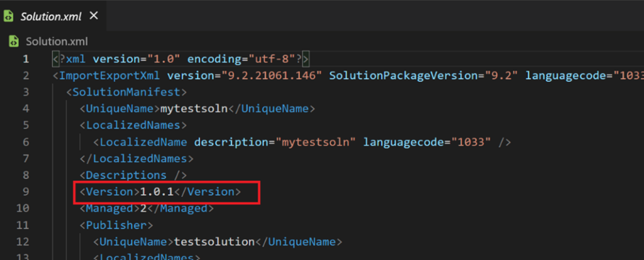
Task: Open the Solution.xml breadcrumb item
Action: point(56,41)
